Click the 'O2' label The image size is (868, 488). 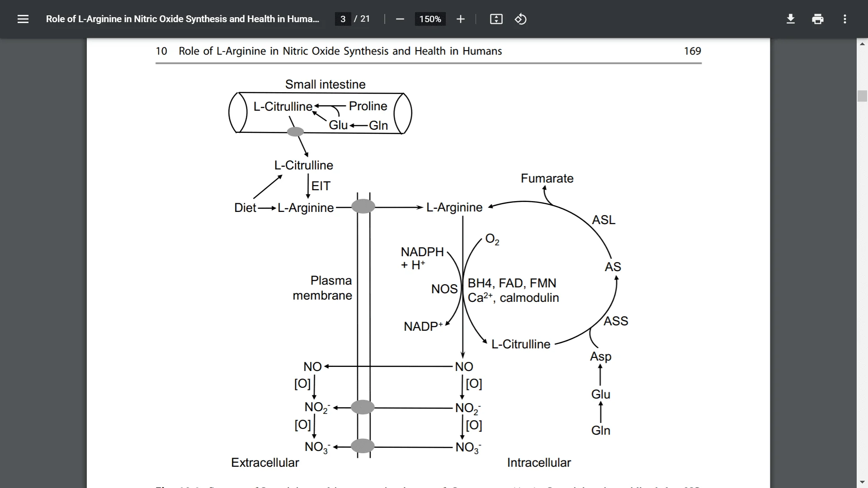[x=492, y=239]
